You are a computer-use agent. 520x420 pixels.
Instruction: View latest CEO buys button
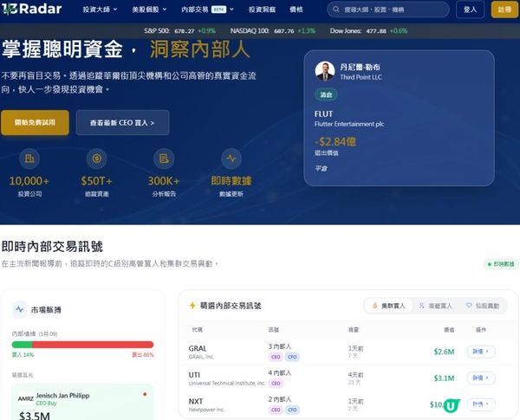point(122,123)
